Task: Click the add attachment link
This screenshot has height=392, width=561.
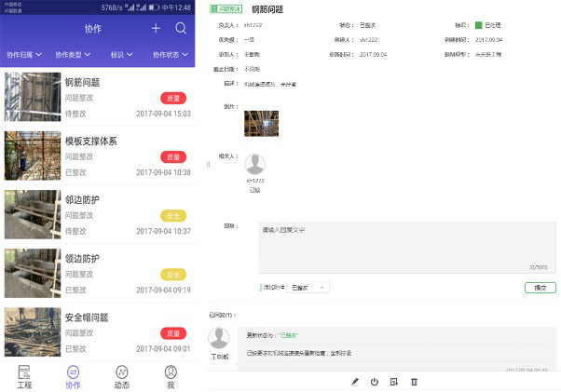Action: [273, 288]
